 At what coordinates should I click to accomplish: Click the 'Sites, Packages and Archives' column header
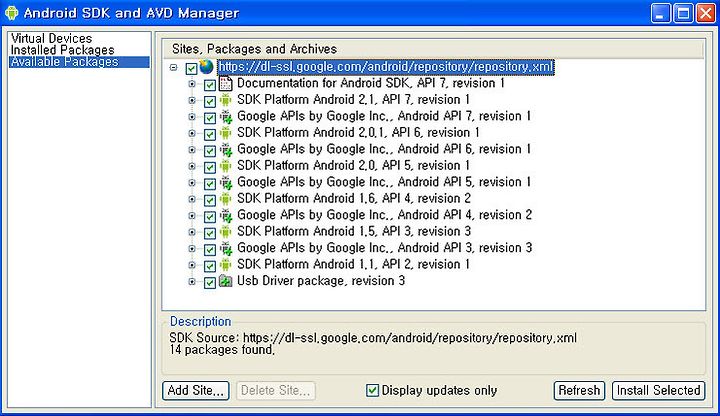pos(433,49)
